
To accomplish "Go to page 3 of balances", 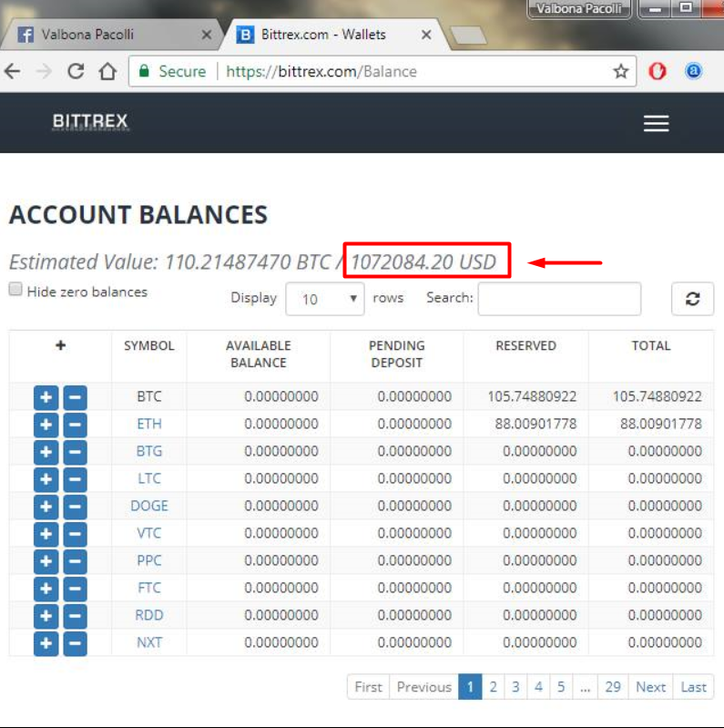I will pos(515,687).
